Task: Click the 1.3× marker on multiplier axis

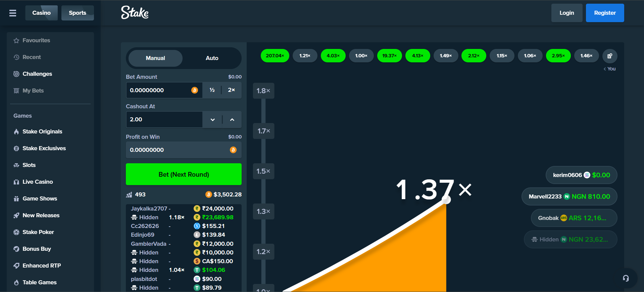Action: 263,212
